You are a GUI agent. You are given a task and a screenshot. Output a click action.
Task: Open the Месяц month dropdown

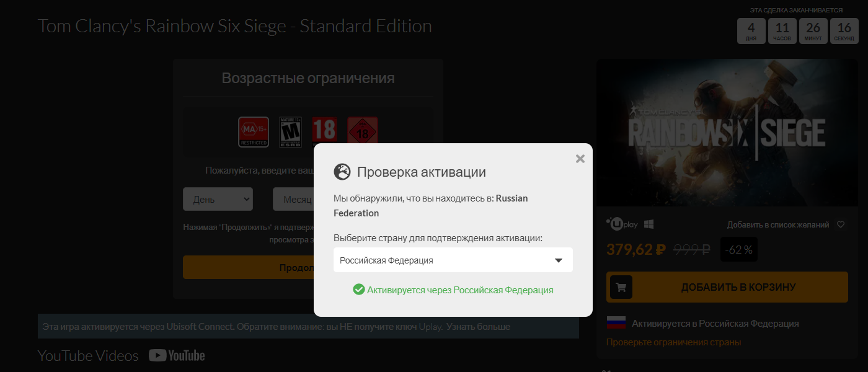[x=293, y=199]
